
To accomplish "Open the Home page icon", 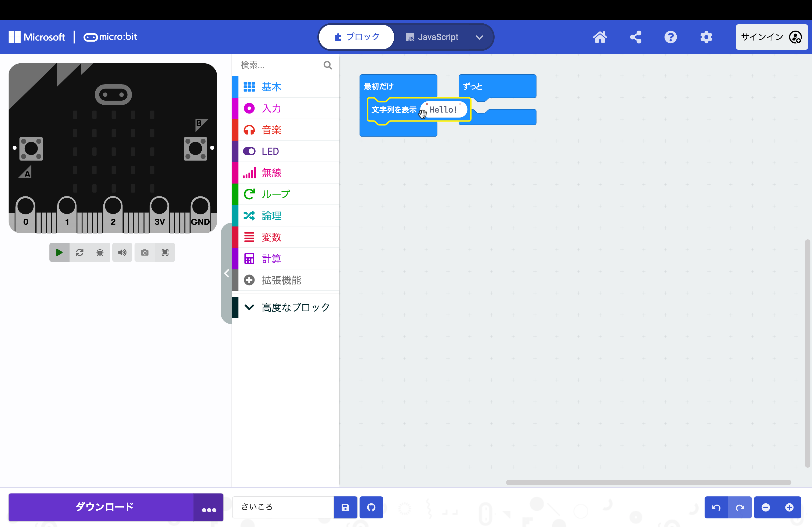I will point(600,37).
